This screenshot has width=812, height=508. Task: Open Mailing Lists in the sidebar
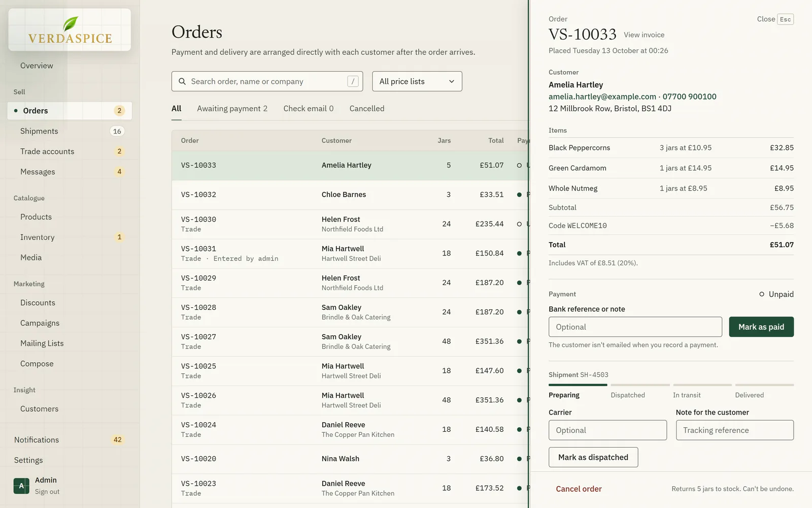pos(70,343)
